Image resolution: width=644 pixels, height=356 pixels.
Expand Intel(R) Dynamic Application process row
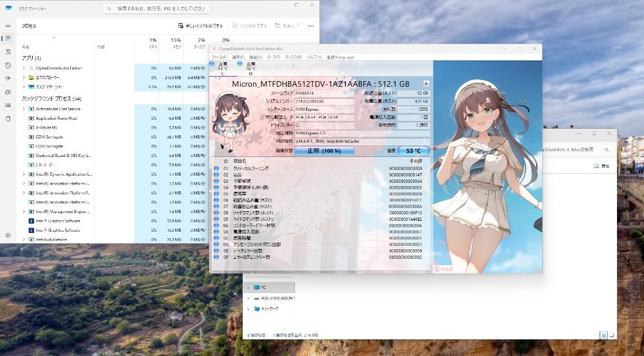coord(23,174)
